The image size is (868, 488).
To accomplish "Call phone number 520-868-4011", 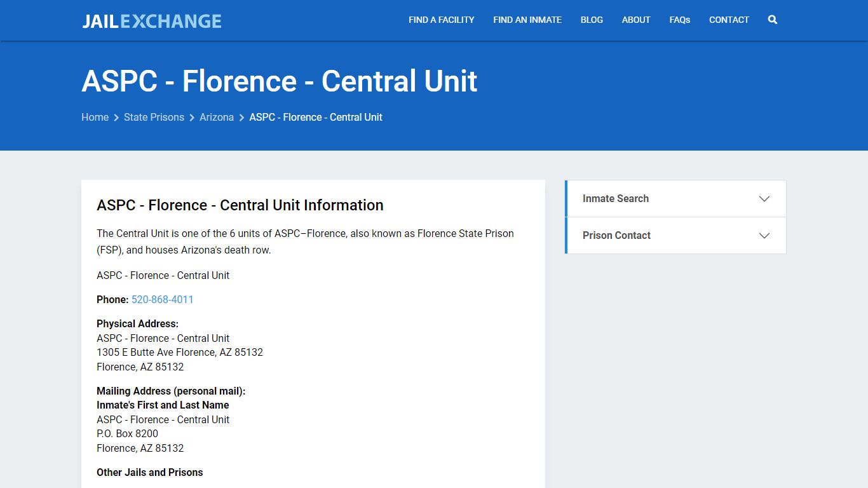I will [x=162, y=299].
